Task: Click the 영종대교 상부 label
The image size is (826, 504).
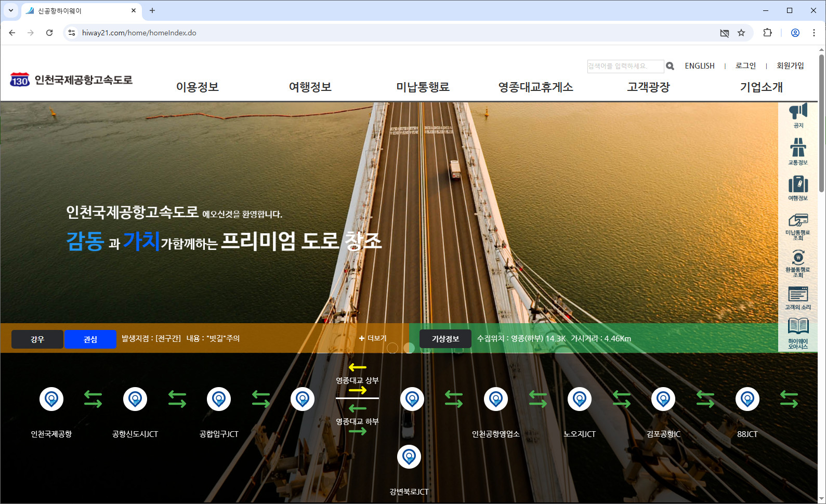Action: coord(357,380)
